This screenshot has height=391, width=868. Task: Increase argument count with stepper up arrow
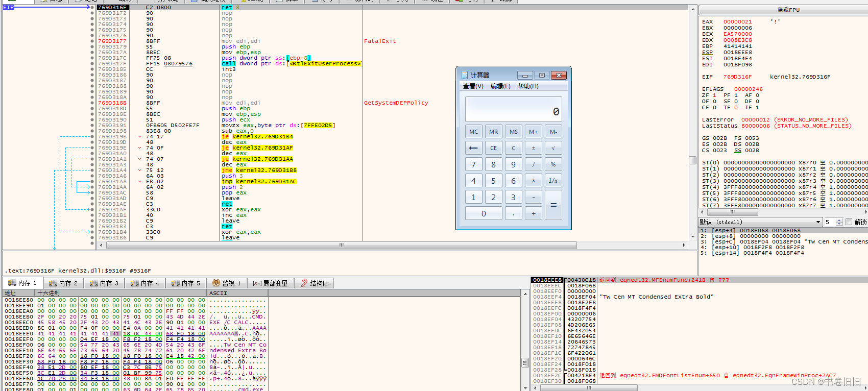pos(839,220)
